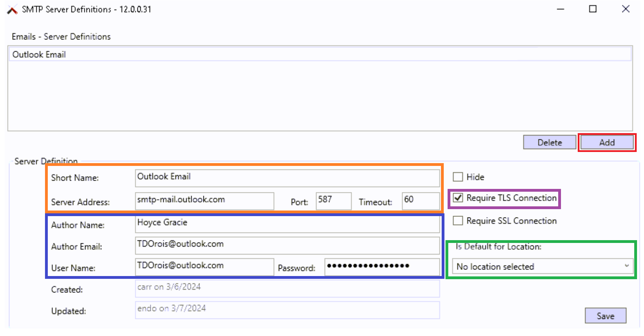The height and width of the screenshot is (336, 644).
Task: Enable Require SSL Connection checkbox
Action: 458,221
